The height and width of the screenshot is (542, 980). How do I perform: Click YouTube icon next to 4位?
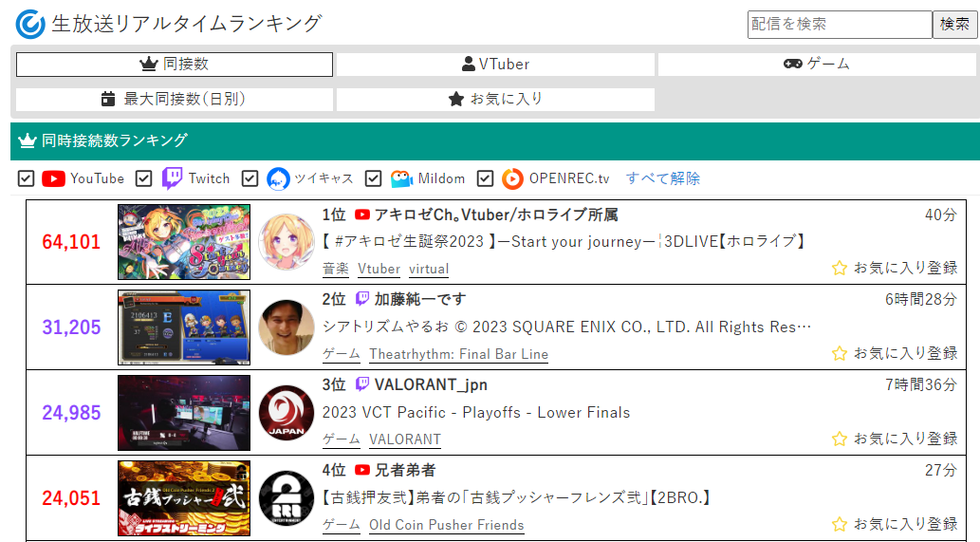[361, 470]
